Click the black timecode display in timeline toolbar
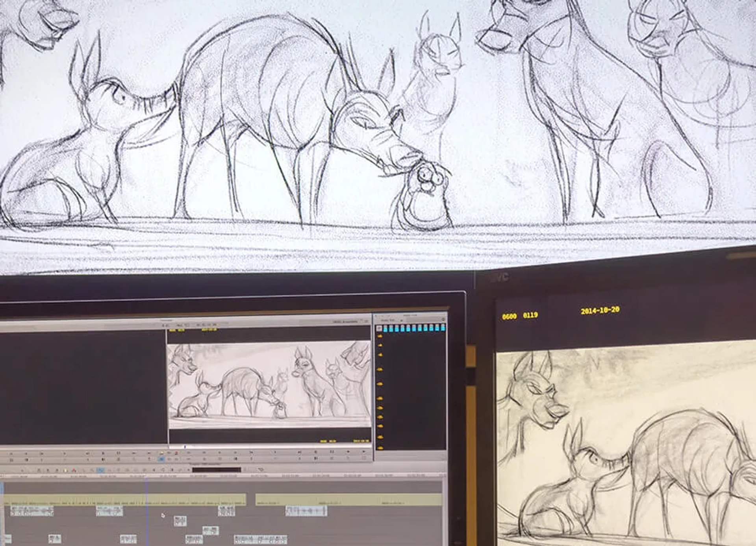Screen dimensions: 756x546 tap(216, 470)
